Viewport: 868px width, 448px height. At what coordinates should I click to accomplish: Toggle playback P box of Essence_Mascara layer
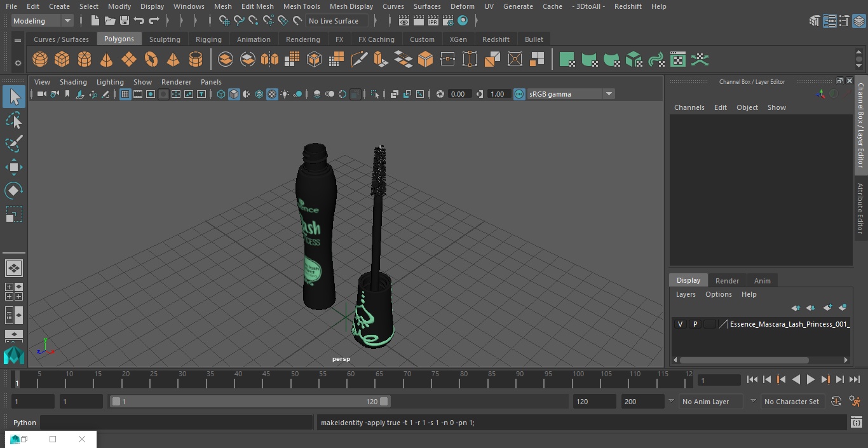pos(695,324)
